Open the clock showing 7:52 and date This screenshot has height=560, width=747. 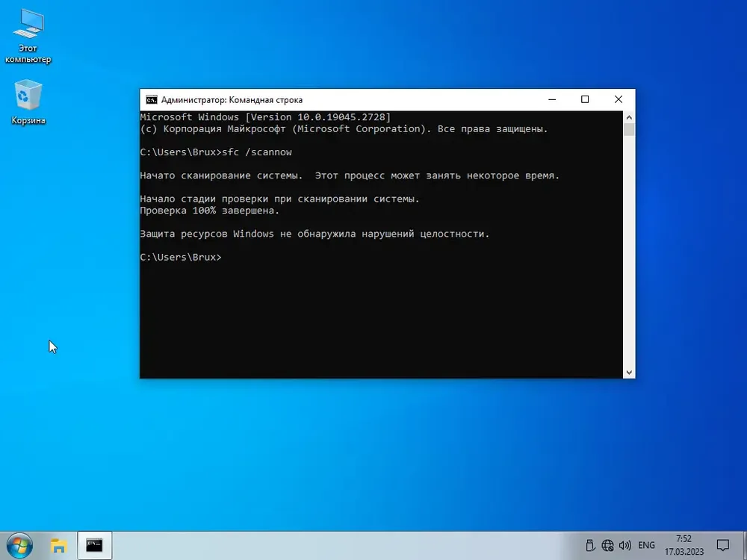pyautogui.click(x=684, y=545)
